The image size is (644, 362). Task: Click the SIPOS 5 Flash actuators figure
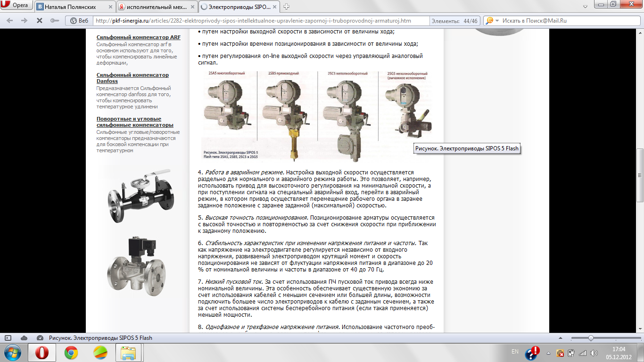coord(317,116)
